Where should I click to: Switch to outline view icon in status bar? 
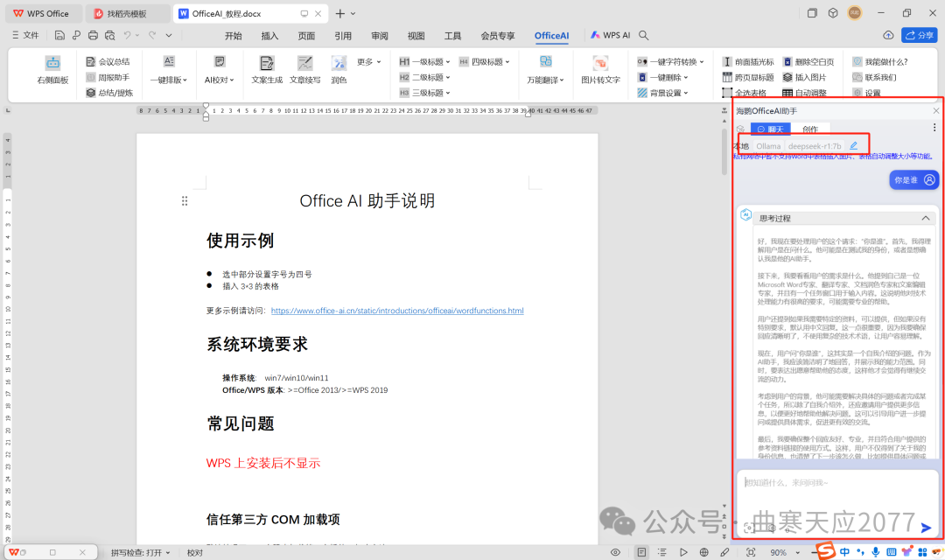[661, 552]
